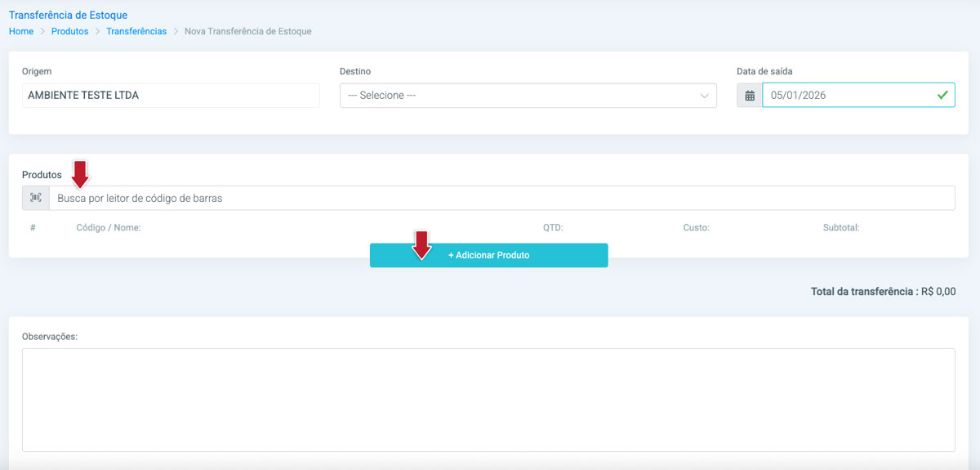Click the "Total da transferência" amount text
Viewport: 980px width, 470px height.
pyautogui.click(x=883, y=292)
